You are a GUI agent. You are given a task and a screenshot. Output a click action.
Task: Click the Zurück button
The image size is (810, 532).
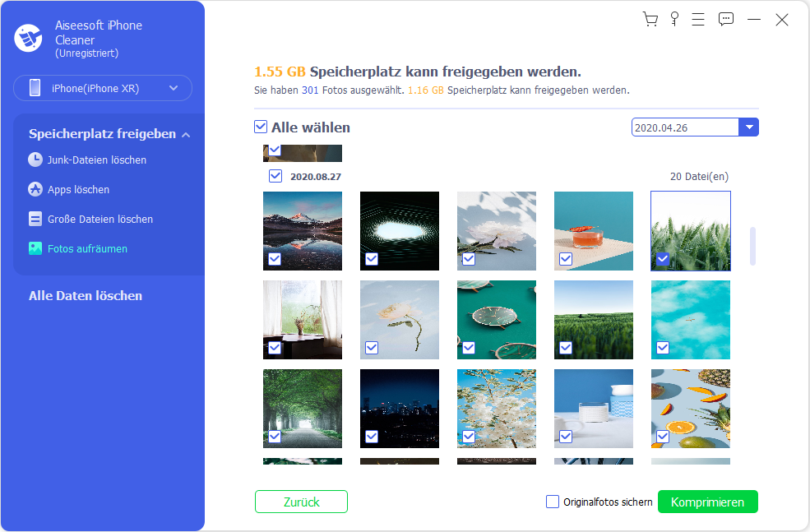301,502
